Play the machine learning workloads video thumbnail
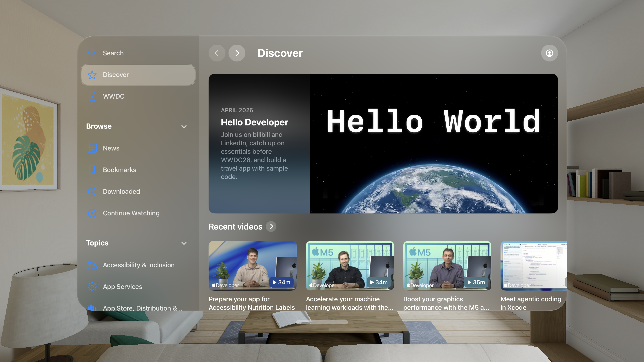Screen dimensions: 644x362 pos(350,266)
